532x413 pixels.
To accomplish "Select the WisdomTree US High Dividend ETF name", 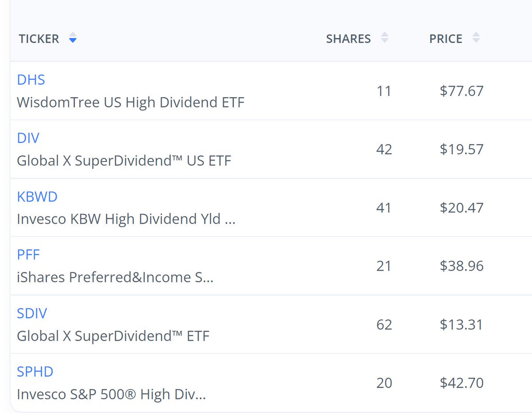I will click(130, 102).
